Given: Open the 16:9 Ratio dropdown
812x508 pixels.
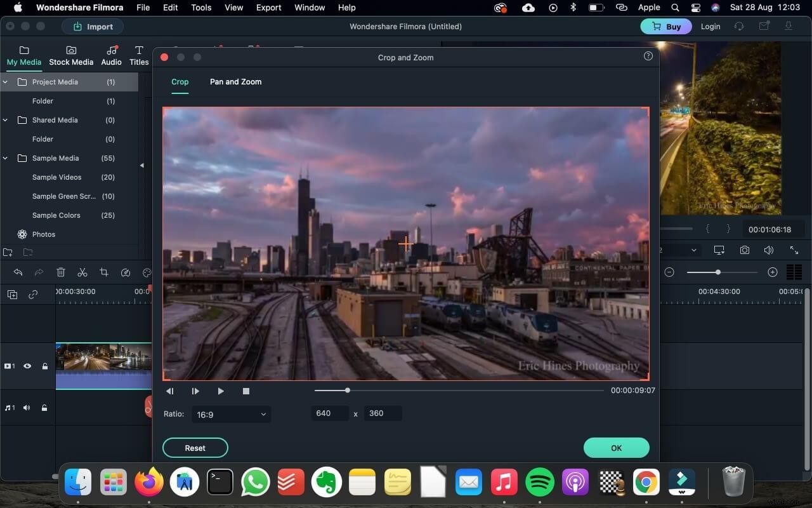Looking at the screenshot, I should pos(231,414).
